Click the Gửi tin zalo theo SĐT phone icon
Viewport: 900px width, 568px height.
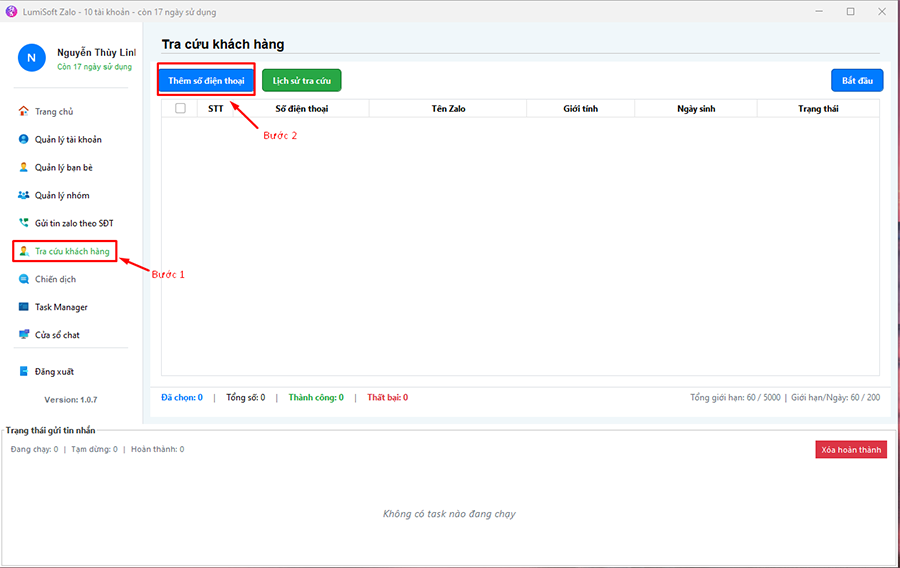coord(24,223)
